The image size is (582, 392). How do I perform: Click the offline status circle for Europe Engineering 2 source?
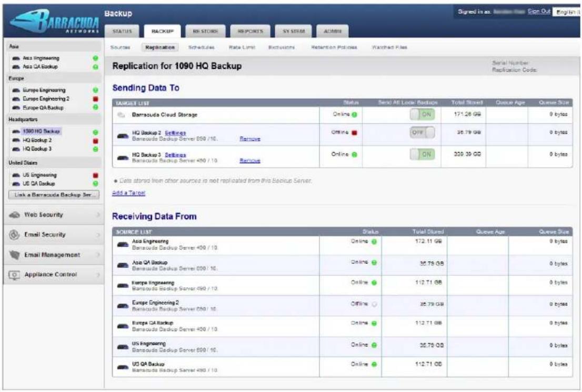tap(375, 304)
